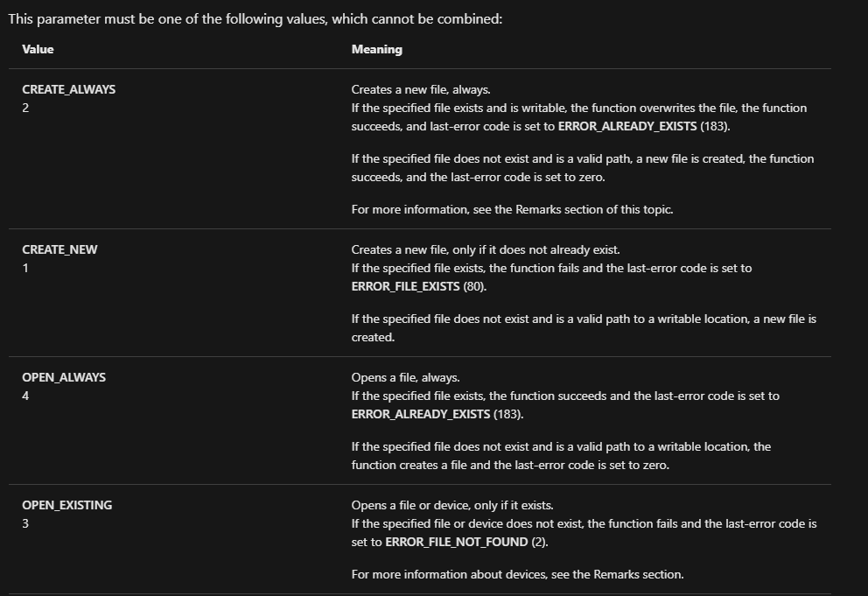Click 'This parameter must be one of' intro text
868x596 pixels.
(255, 19)
